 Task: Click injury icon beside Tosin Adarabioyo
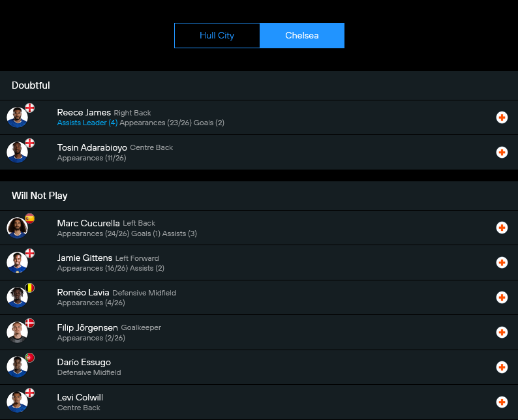point(502,153)
